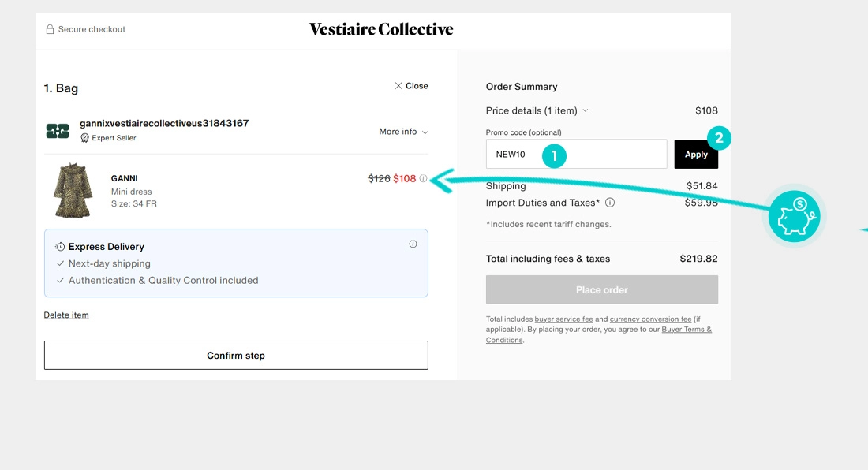Open the Express Delivery info icon
This screenshot has height=470, width=868.
pos(413,244)
